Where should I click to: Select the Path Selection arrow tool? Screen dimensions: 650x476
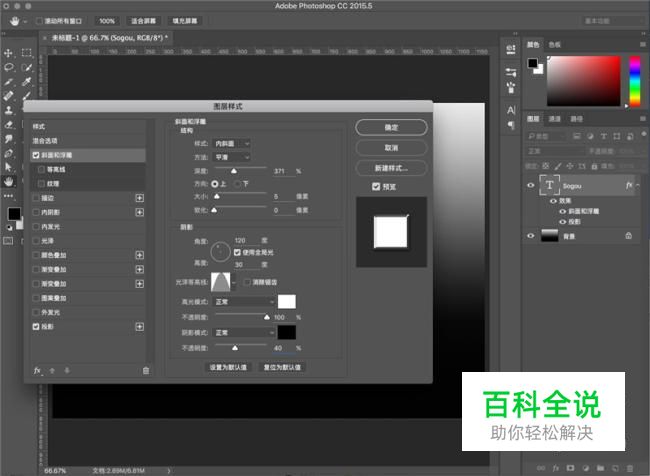coord(8,167)
